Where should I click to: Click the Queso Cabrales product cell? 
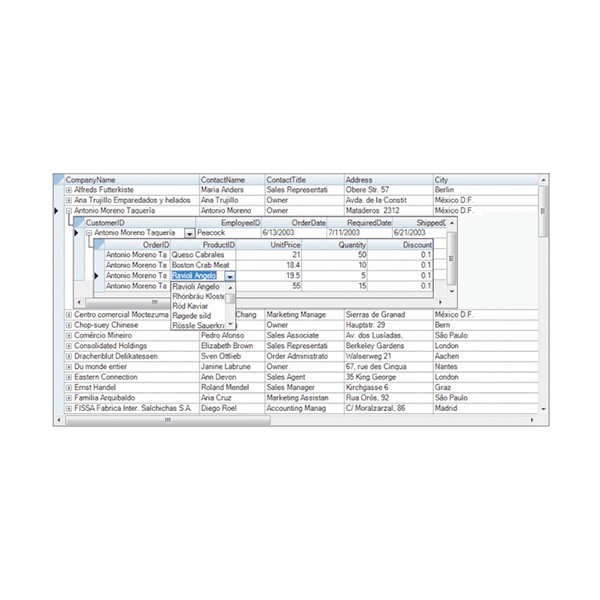coord(202,255)
